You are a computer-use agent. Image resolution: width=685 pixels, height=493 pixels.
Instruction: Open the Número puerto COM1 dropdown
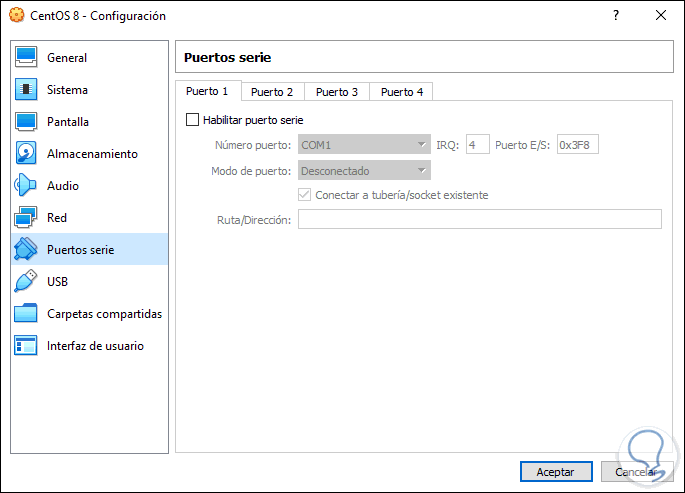[364, 145]
